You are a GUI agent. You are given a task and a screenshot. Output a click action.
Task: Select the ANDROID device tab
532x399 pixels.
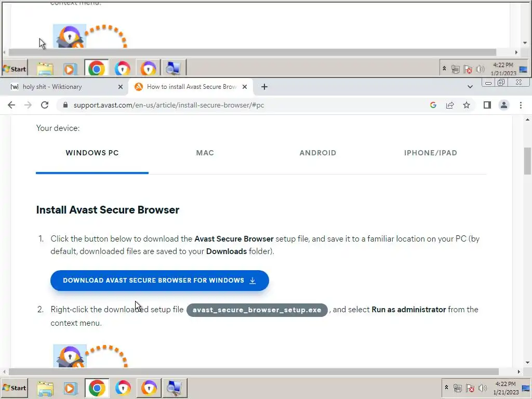coord(318,153)
